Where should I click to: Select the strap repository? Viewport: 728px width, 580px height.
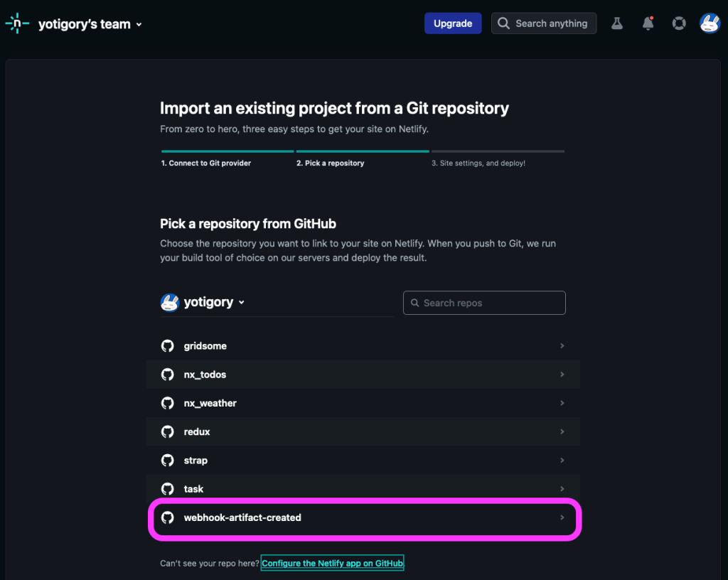coord(363,461)
